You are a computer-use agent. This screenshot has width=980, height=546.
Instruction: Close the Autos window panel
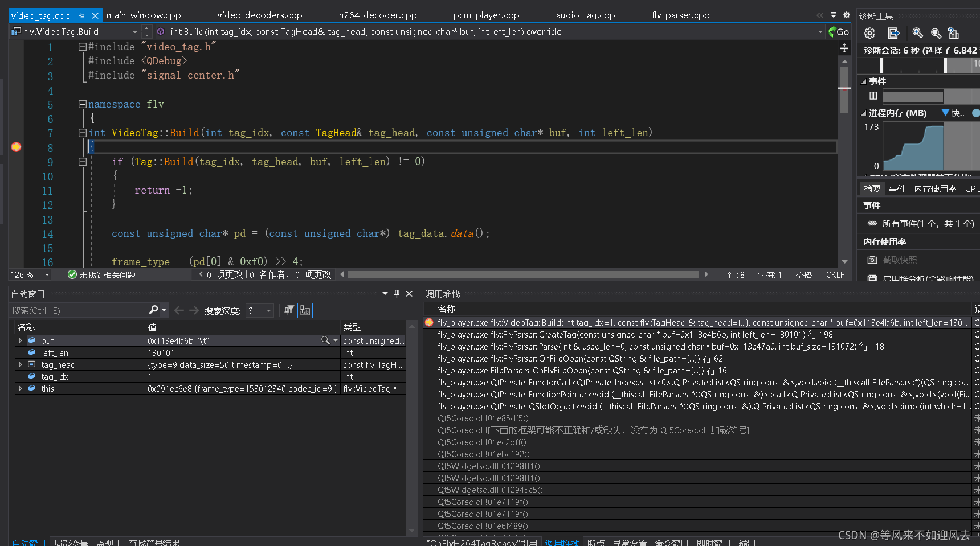(x=409, y=294)
